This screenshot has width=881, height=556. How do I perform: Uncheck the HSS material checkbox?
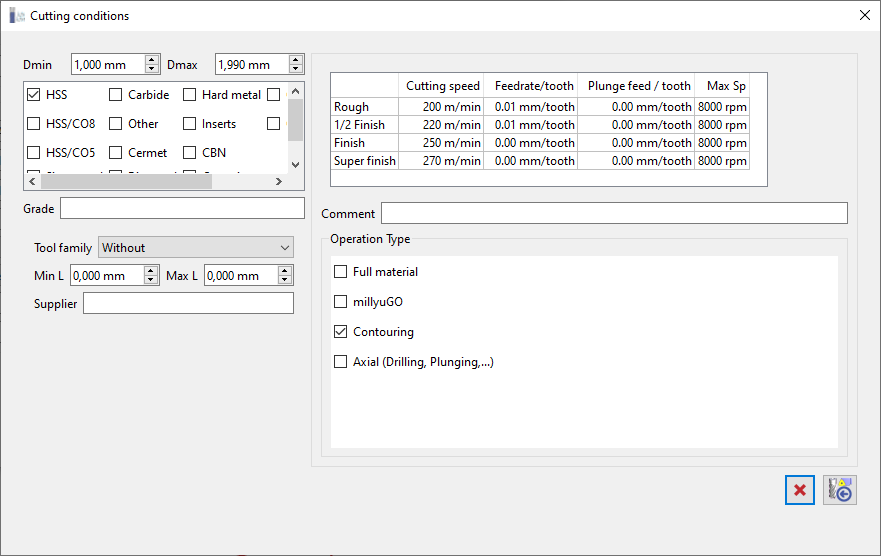[34, 95]
